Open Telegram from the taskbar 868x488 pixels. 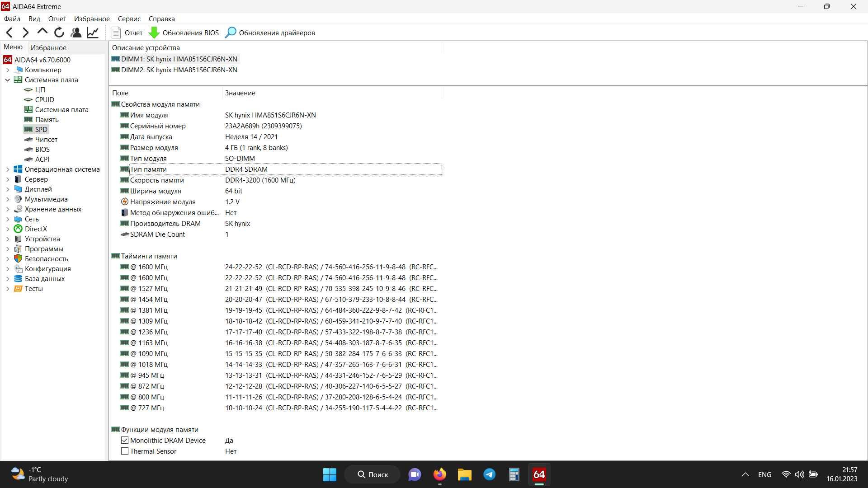(x=490, y=474)
